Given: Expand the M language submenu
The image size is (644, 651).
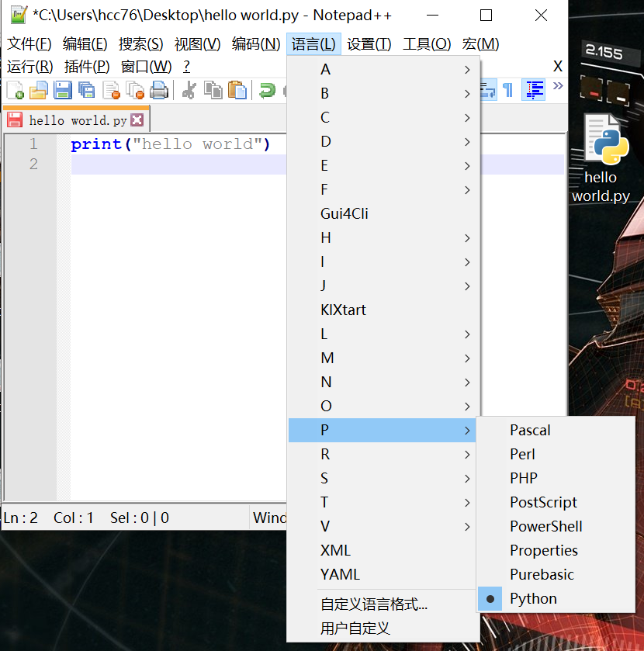Looking at the screenshot, I should pos(383,358).
